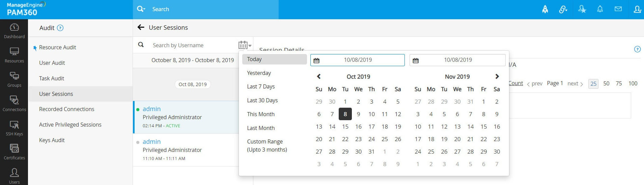The image size is (644, 185).
Task: Open Recorded Connections audit page
Action: [x=66, y=109]
